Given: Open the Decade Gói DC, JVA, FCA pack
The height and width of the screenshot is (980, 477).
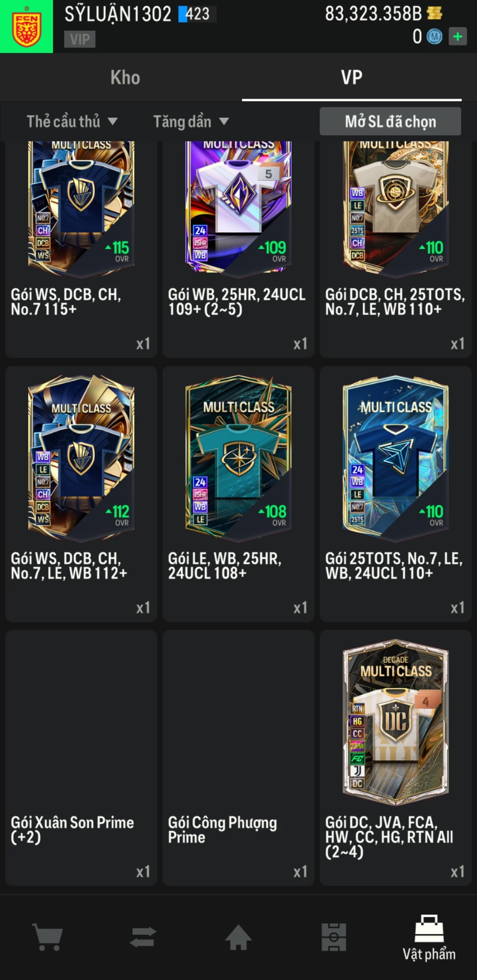Looking at the screenshot, I should coord(396,758).
